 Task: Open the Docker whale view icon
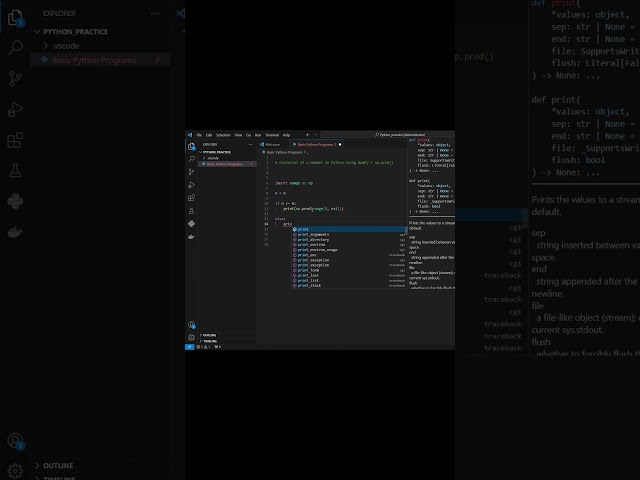(191, 237)
